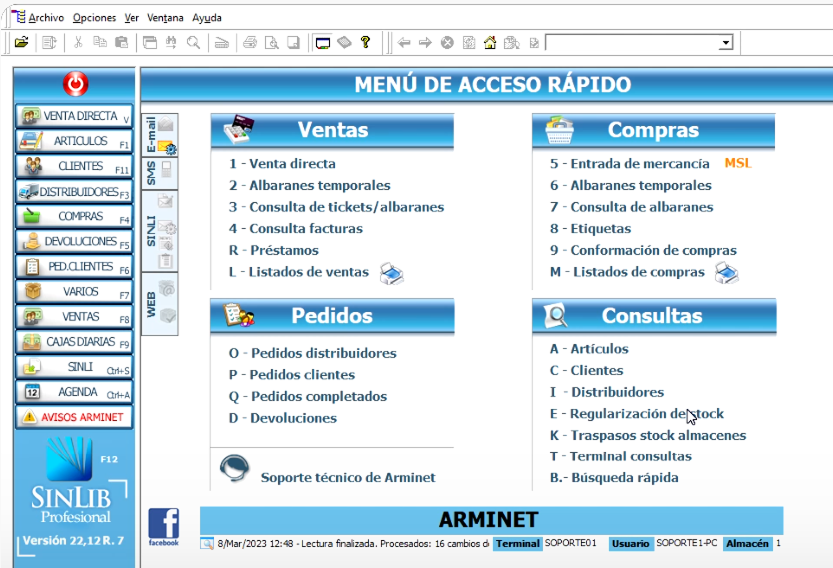Image resolution: width=833 pixels, height=568 pixels.
Task: Click the MSL label next to Entrada de mercancía
Action: [737, 163]
